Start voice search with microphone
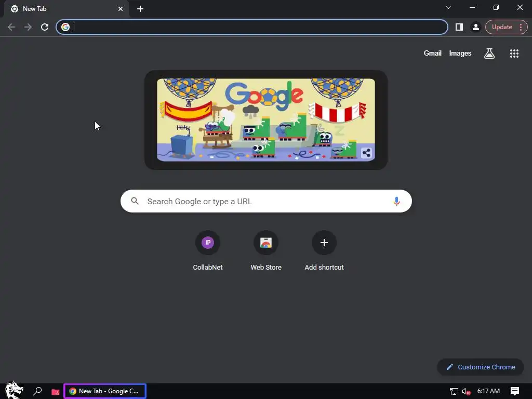 click(x=396, y=201)
